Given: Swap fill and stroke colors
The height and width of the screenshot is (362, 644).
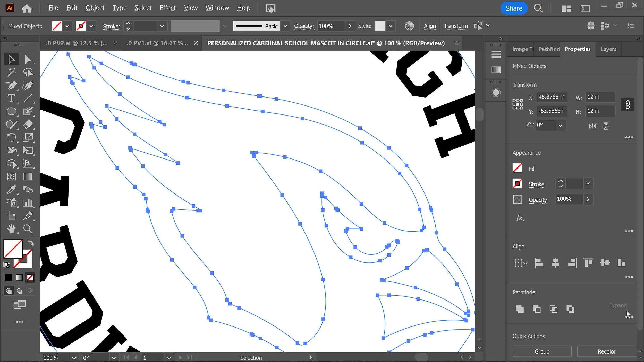Looking at the screenshot, I should [x=30, y=243].
